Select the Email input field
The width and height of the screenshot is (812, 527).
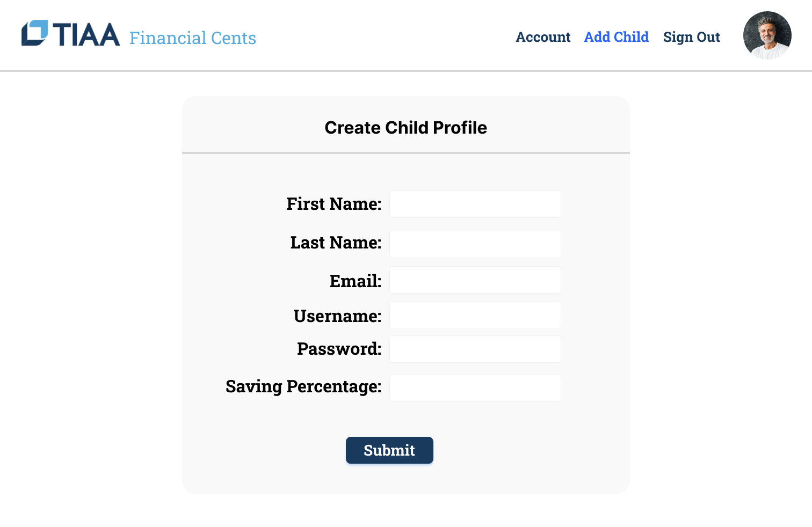point(475,280)
